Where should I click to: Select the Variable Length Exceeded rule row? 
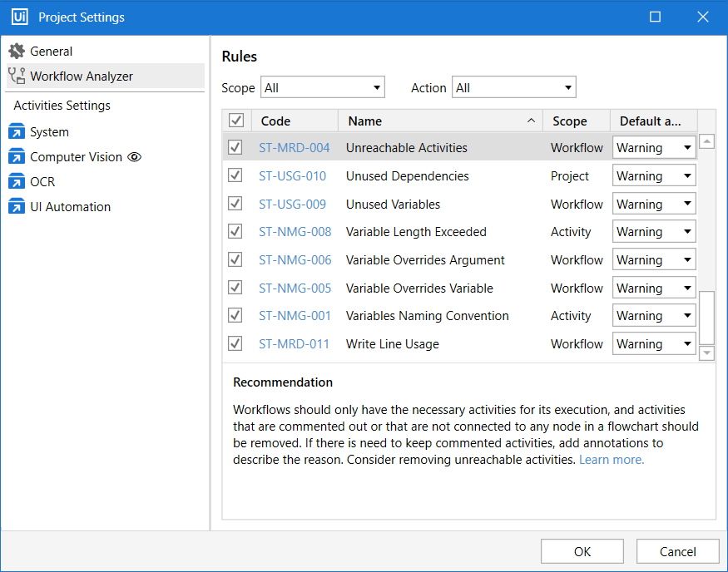pos(416,232)
